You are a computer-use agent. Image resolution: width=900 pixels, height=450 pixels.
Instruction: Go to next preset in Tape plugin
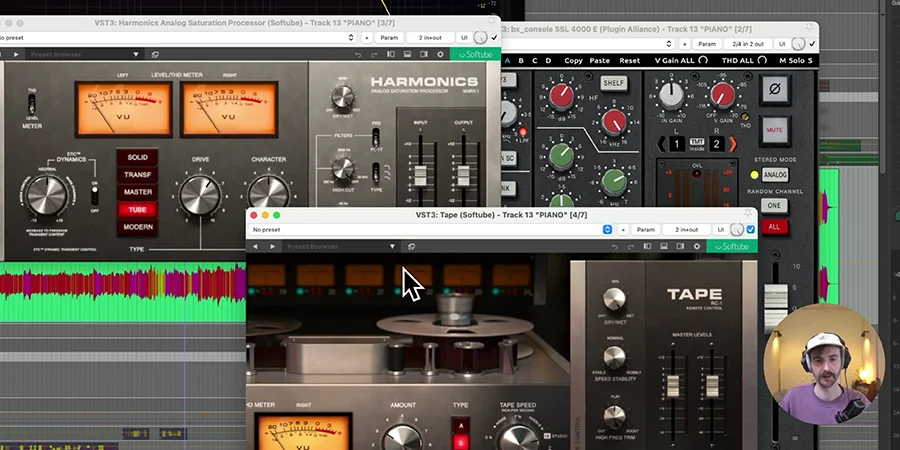pyautogui.click(x=273, y=247)
